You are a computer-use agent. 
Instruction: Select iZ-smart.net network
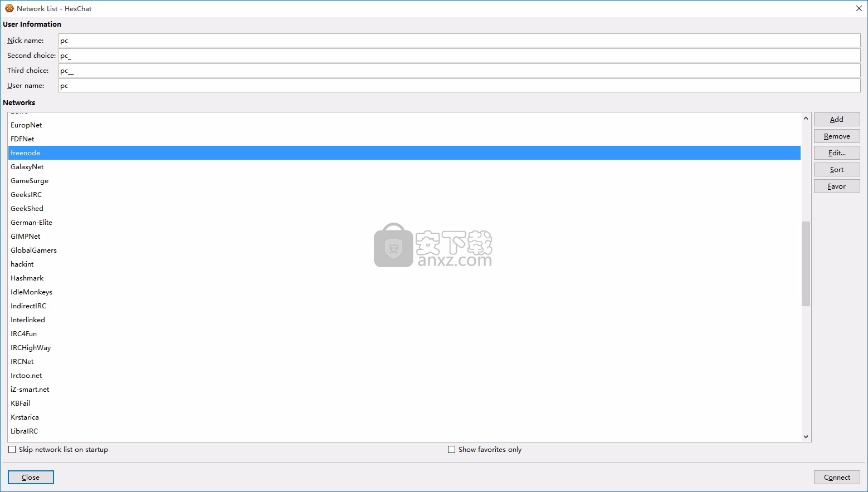[404, 389]
